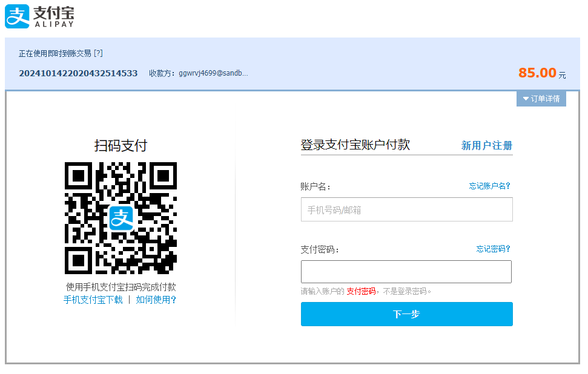
Task: Click the 扫码支付 heading
Action: [121, 145]
